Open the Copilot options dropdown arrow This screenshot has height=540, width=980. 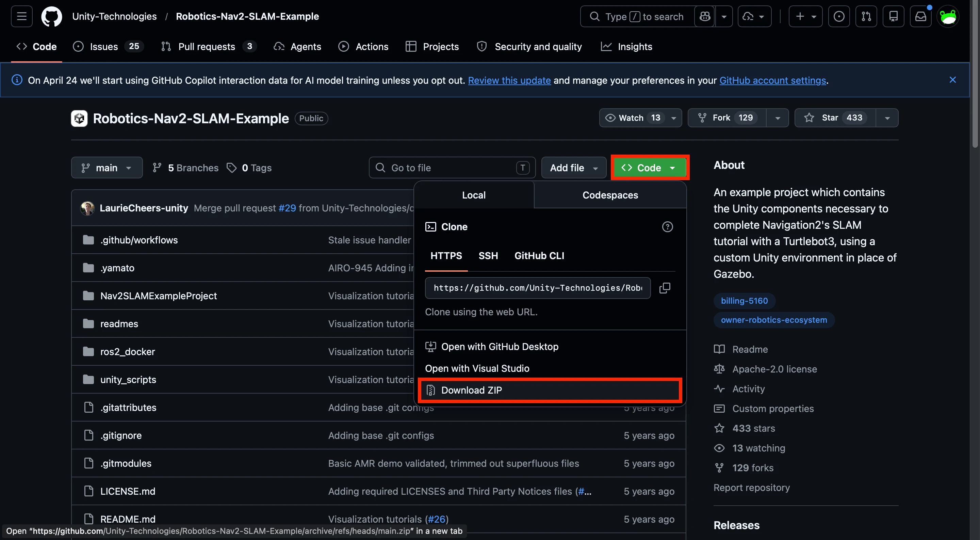click(x=724, y=16)
